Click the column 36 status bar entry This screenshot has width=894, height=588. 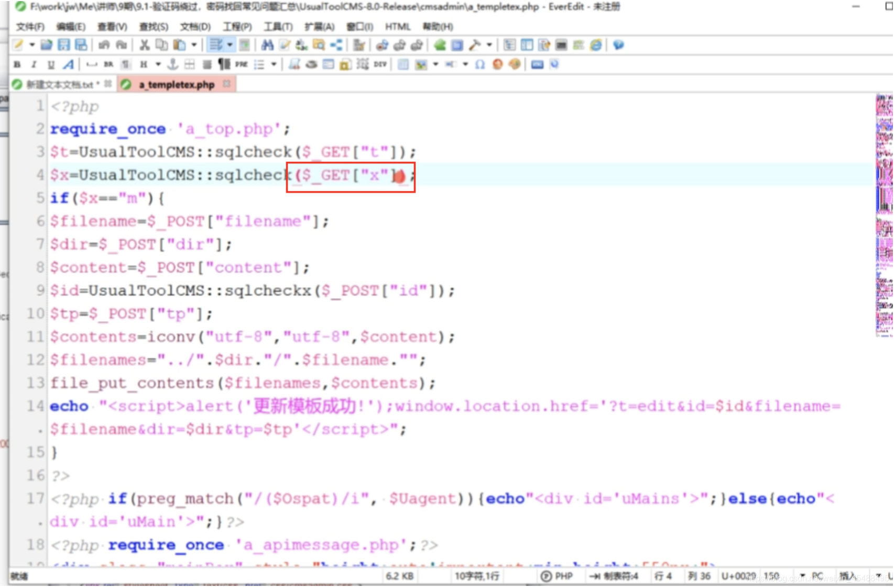(x=699, y=576)
